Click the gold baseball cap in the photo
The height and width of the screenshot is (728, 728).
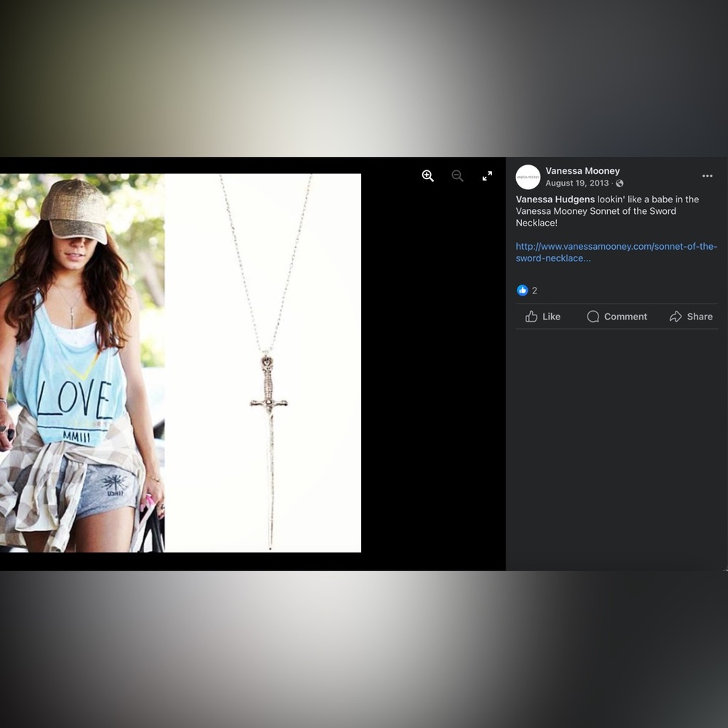pos(75,210)
